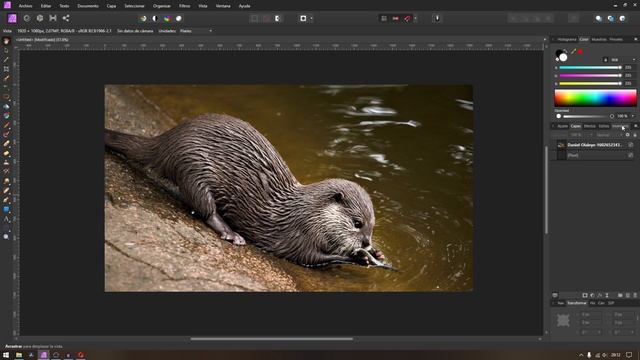Open the Editar menu
The width and height of the screenshot is (640, 360).
pos(46,6)
